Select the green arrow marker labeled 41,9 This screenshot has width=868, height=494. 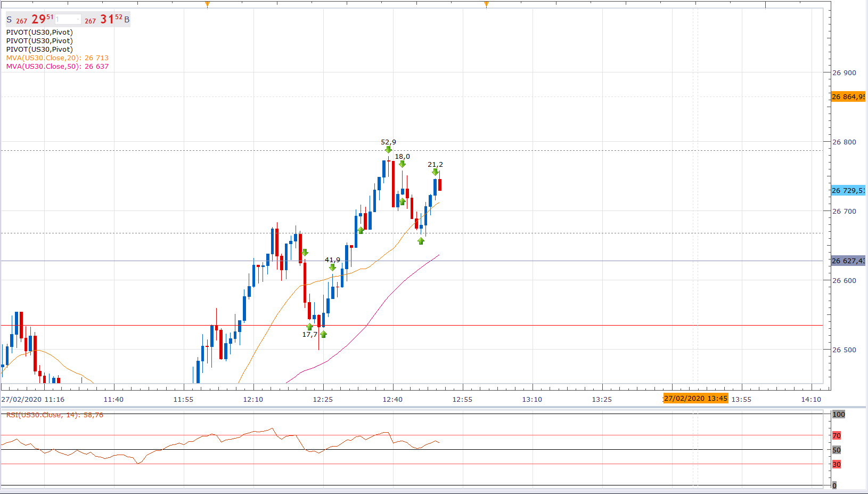332,268
